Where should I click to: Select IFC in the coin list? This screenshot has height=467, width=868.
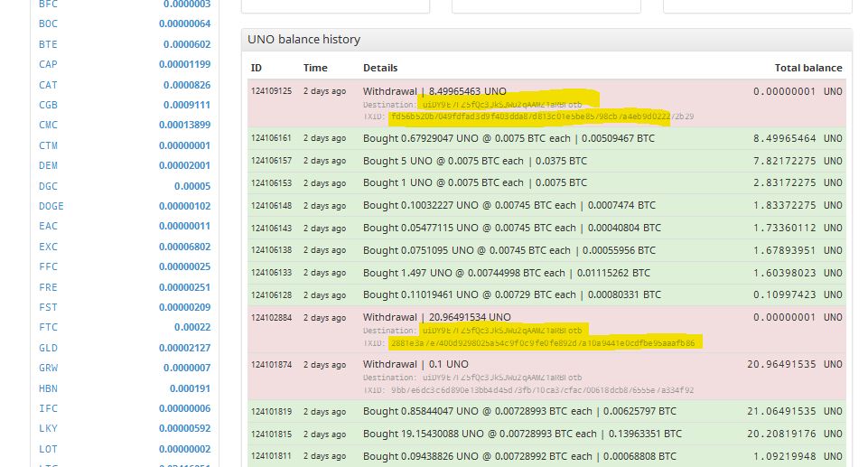48,408
